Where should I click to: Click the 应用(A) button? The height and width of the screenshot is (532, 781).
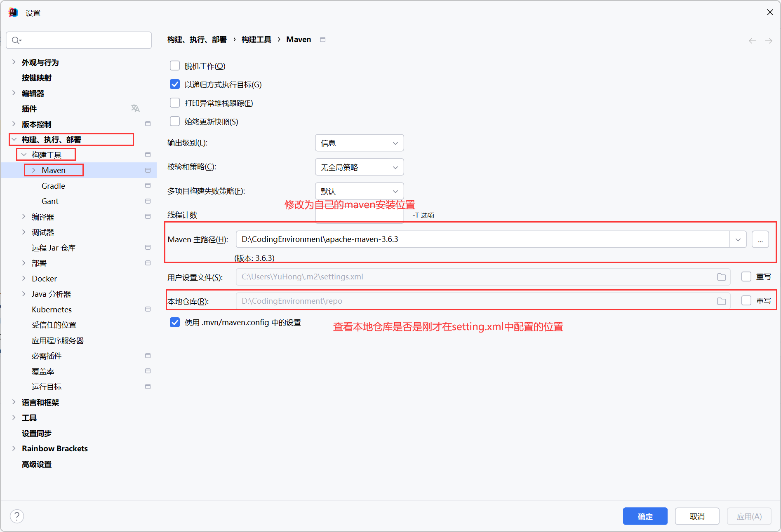point(749,516)
